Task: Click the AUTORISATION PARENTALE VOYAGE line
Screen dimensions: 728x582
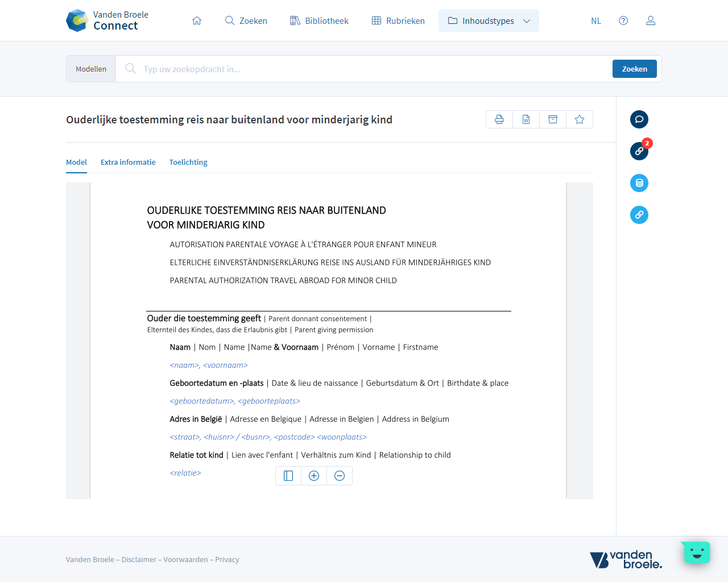Action: point(303,244)
